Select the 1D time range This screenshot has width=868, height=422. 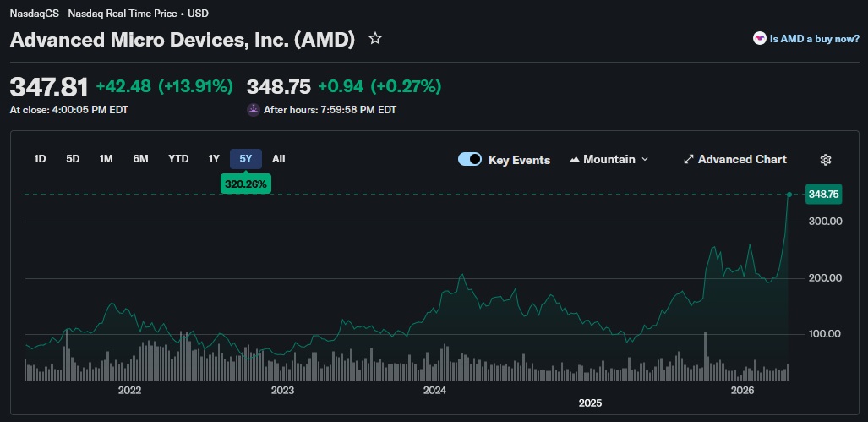coord(40,158)
